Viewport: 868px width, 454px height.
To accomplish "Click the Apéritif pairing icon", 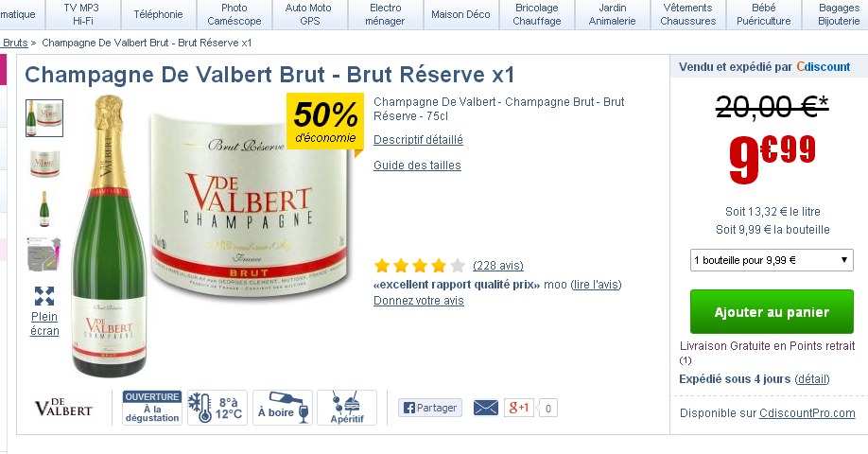I will (347, 408).
